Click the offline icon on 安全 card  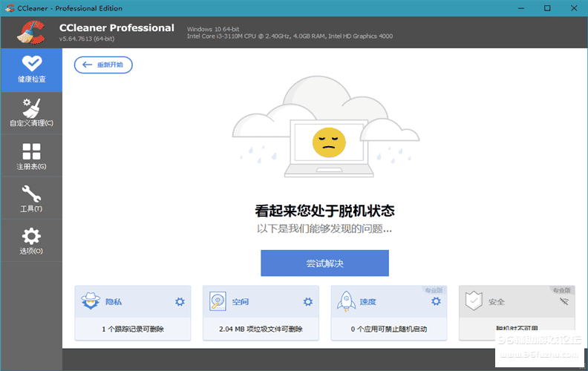[x=564, y=301]
